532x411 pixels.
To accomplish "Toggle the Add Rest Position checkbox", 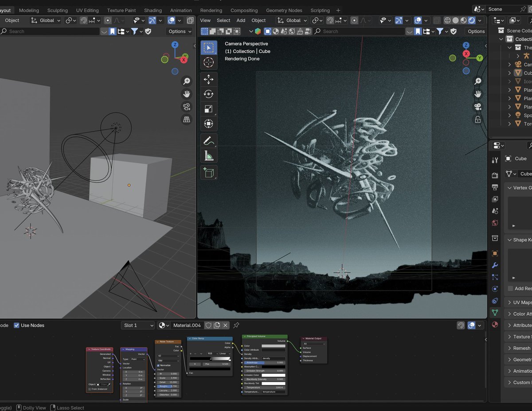I will (x=510, y=288).
